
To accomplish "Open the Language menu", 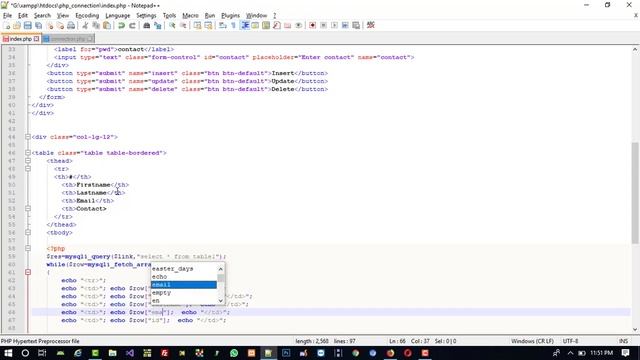I will click(118, 16).
